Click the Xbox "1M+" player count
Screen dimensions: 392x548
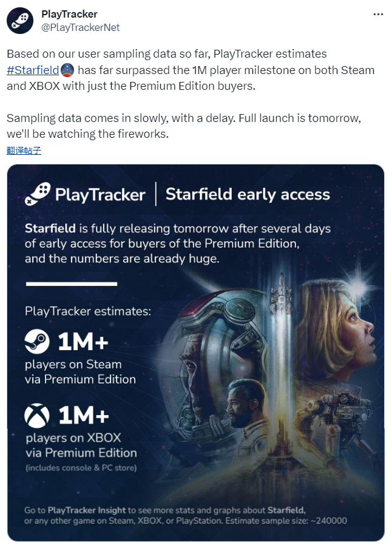click(x=83, y=416)
